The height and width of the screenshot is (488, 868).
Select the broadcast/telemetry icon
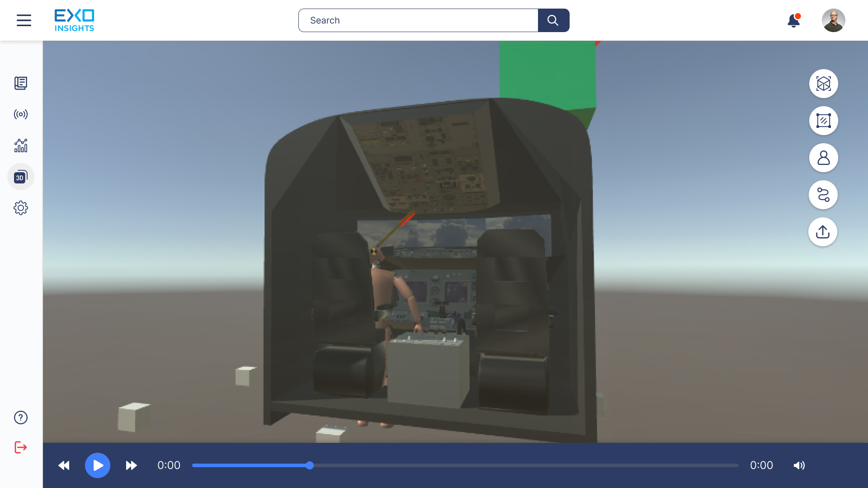[x=21, y=114]
